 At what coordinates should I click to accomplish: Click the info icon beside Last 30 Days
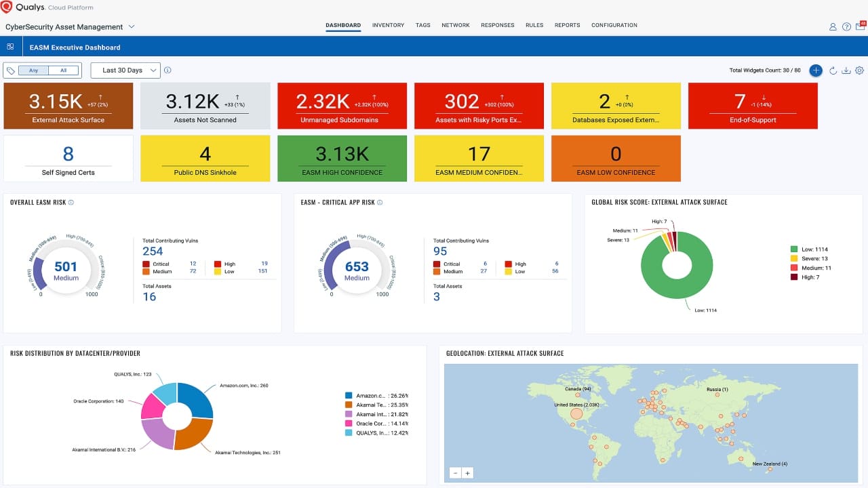tap(167, 70)
